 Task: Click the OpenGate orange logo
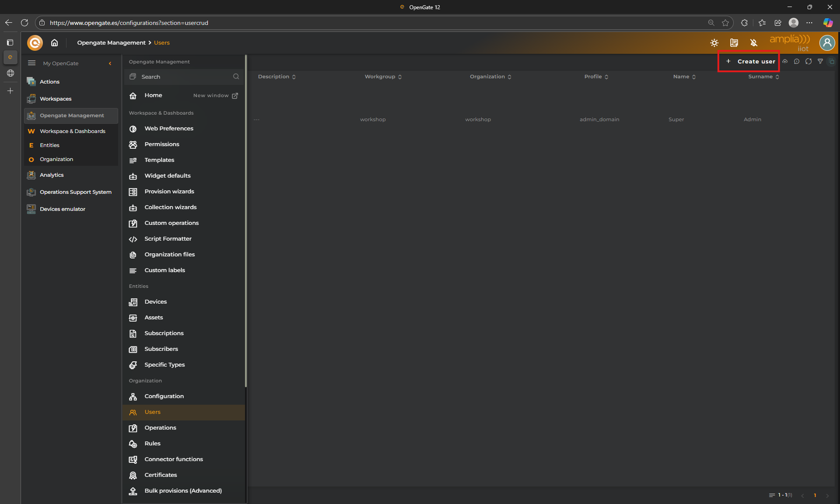pyautogui.click(x=35, y=43)
